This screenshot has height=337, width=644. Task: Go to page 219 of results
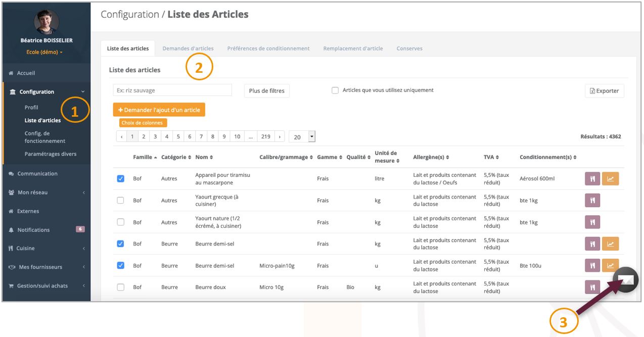(x=266, y=136)
